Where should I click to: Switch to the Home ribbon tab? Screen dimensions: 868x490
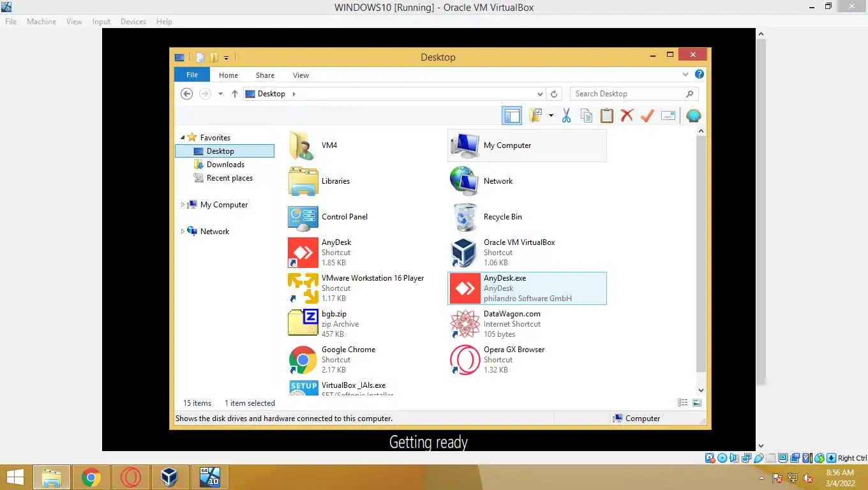[228, 75]
